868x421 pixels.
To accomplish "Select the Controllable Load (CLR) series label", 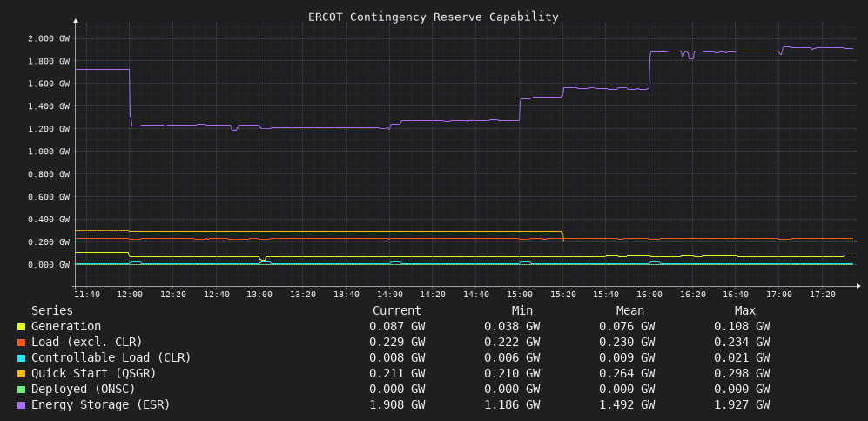I will click(x=111, y=358).
